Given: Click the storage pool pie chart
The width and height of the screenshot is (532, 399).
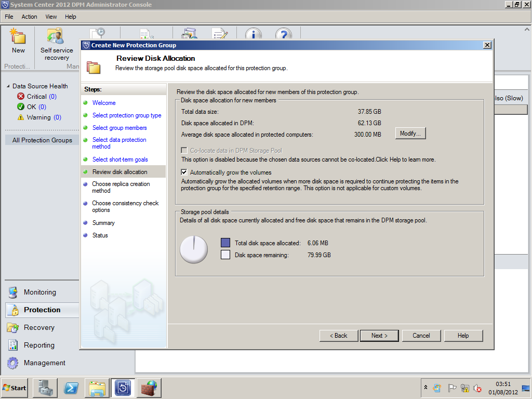Looking at the screenshot, I should point(194,250).
